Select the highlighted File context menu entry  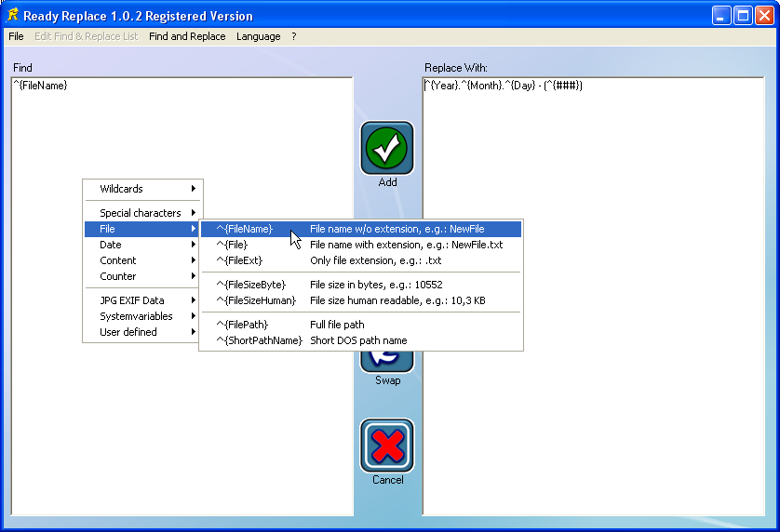(x=143, y=229)
